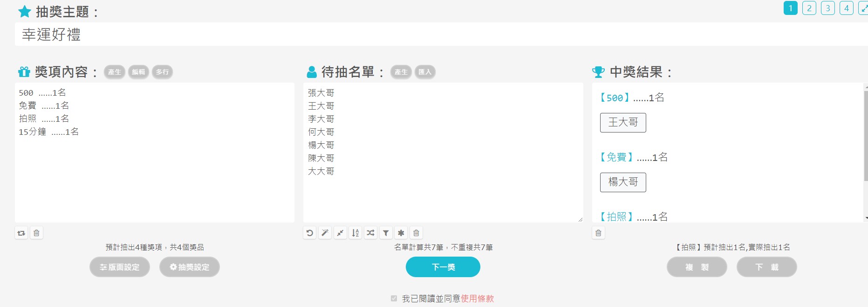
Task: Switch to page tab 2
Action: [809, 8]
